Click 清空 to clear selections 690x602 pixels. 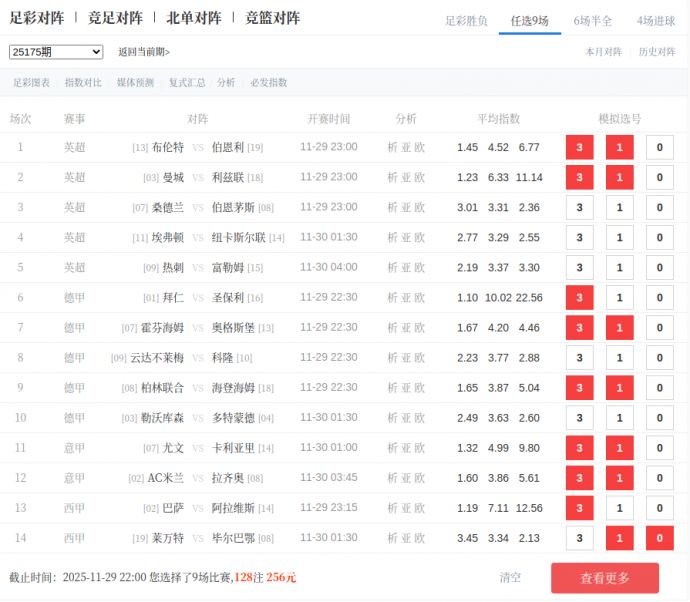(x=510, y=578)
